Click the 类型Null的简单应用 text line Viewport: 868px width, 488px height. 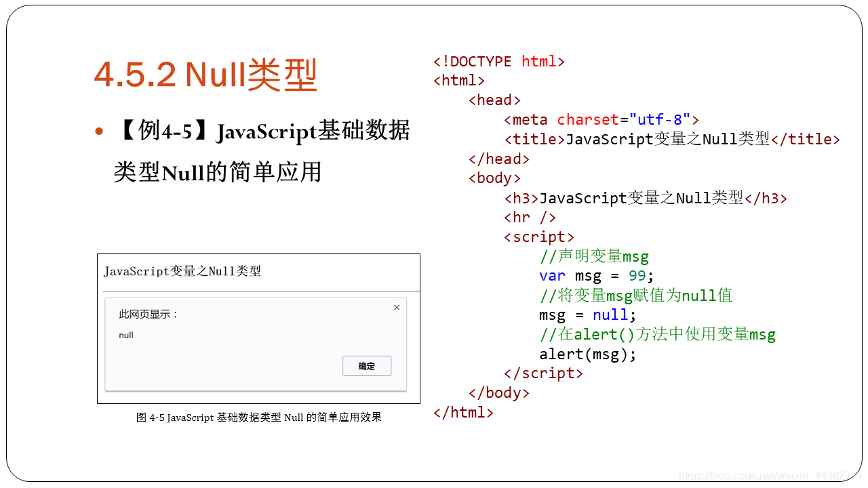(x=217, y=172)
